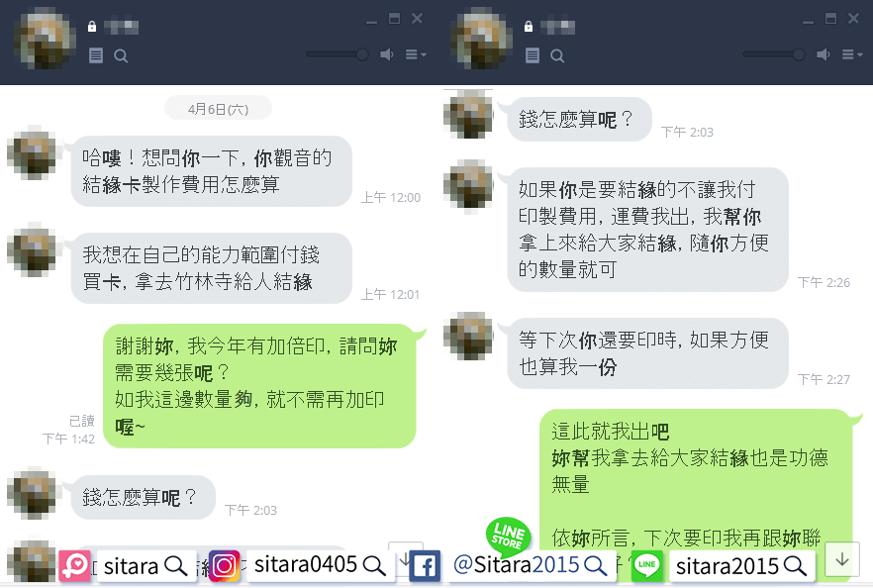Search messages in left chat window
The width and height of the screenshot is (873, 588).
coord(121,55)
